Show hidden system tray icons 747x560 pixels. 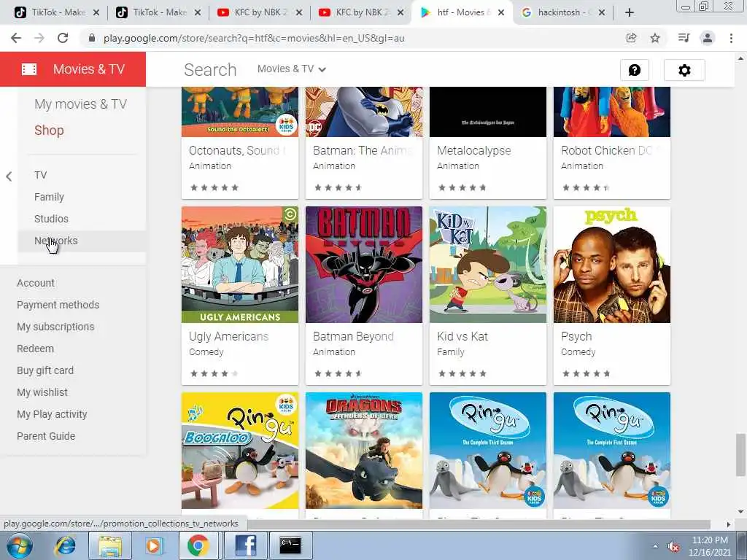pyautogui.click(x=656, y=547)
